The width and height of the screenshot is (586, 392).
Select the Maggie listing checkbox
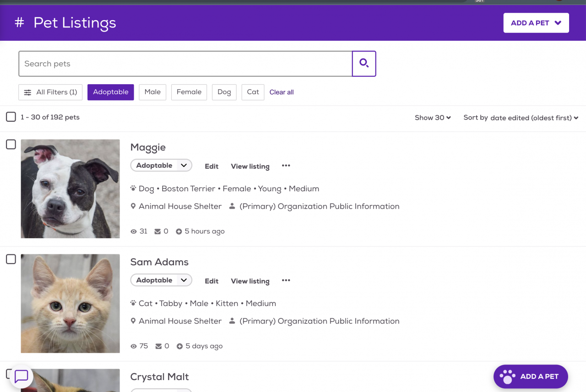click(x=11, y=145)
